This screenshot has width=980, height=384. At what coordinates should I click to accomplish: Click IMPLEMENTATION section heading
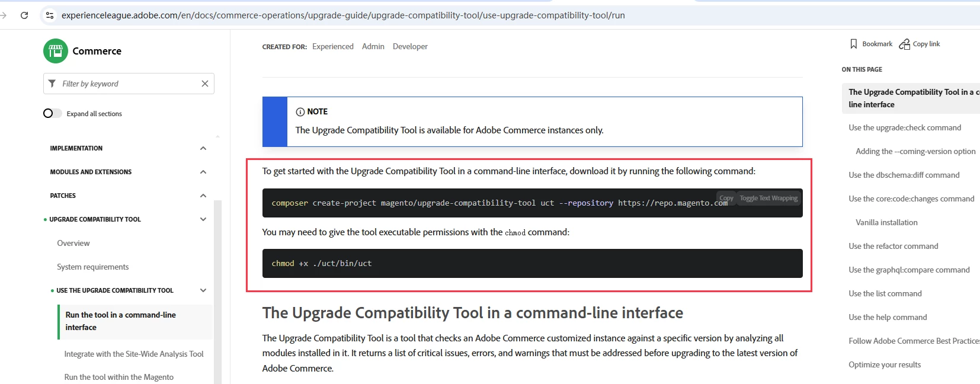point(76,148)
